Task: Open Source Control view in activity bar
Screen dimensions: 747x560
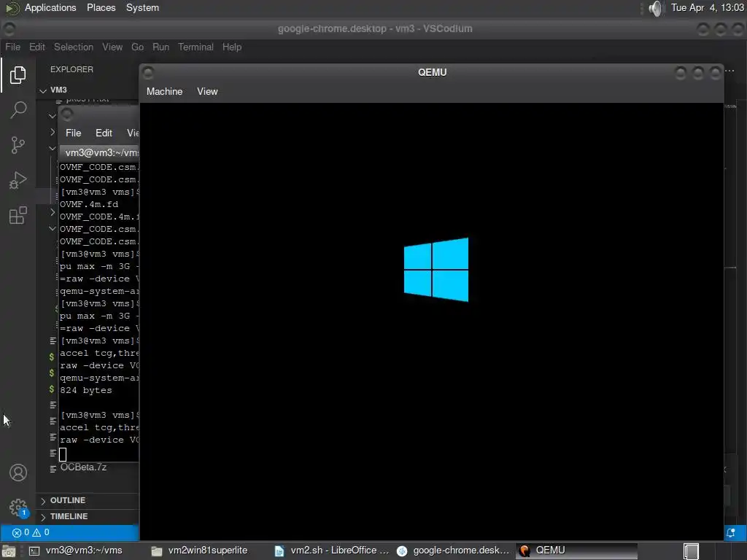Action: click(x=18, y=145)
